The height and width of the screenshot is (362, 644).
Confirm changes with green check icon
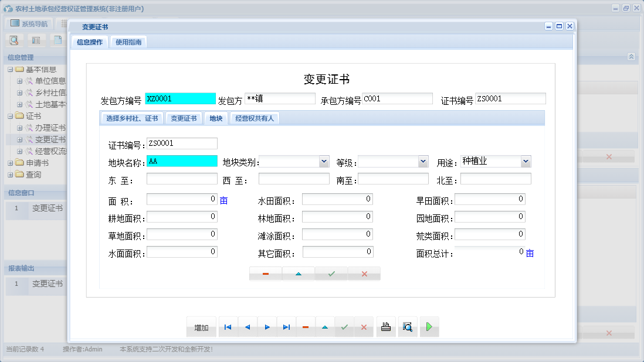[x=344, y=327]
